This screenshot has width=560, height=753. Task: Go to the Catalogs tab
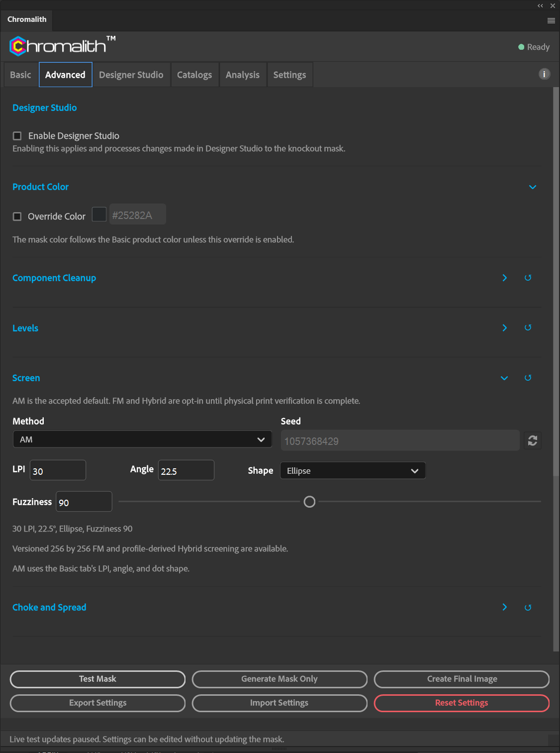click(194, 75)
